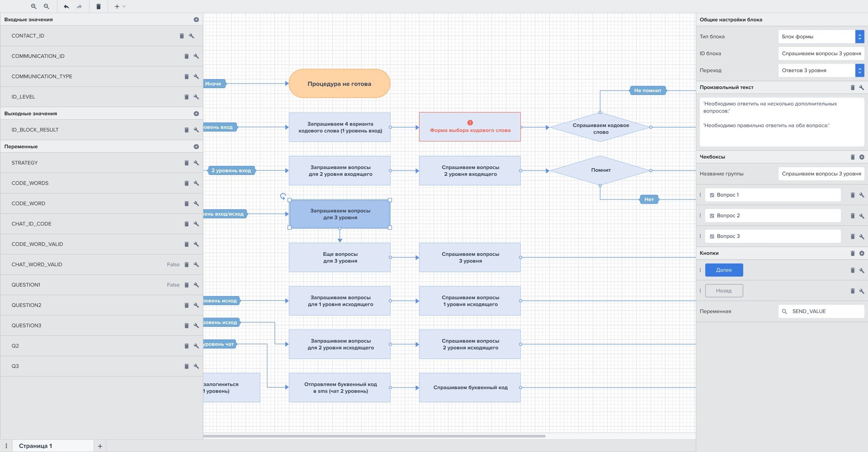The width and height of the screenshot is (868, 452).
Task: Edit the Назад button with the wrench
Action: (862, 291)
